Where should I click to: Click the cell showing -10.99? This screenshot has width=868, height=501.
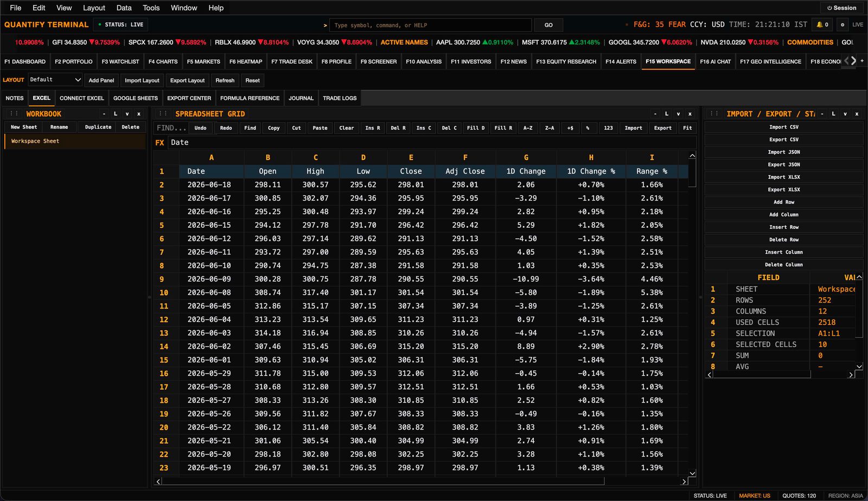point(526,279)
